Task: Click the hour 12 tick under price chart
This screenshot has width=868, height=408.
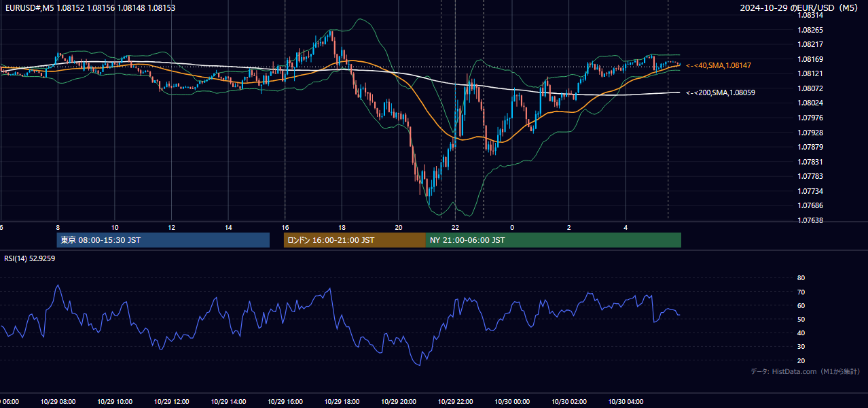Action: 172,228
